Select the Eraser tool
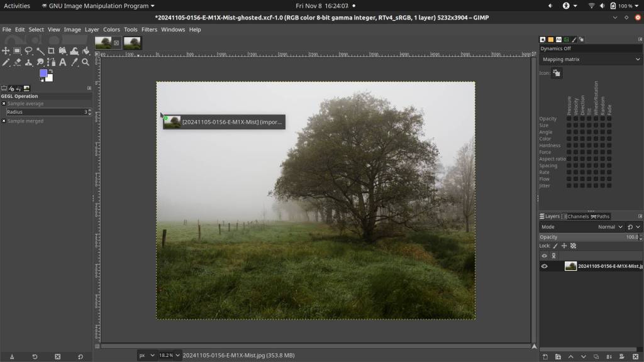Image resolution: width=644 pixels, height=362 pixels. click(17, 62)
